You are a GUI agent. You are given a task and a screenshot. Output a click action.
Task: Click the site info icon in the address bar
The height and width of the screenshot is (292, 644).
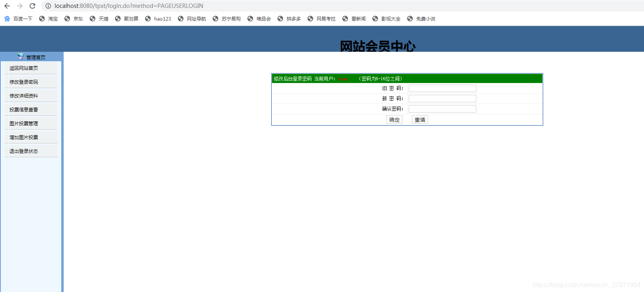click(48, 6)
